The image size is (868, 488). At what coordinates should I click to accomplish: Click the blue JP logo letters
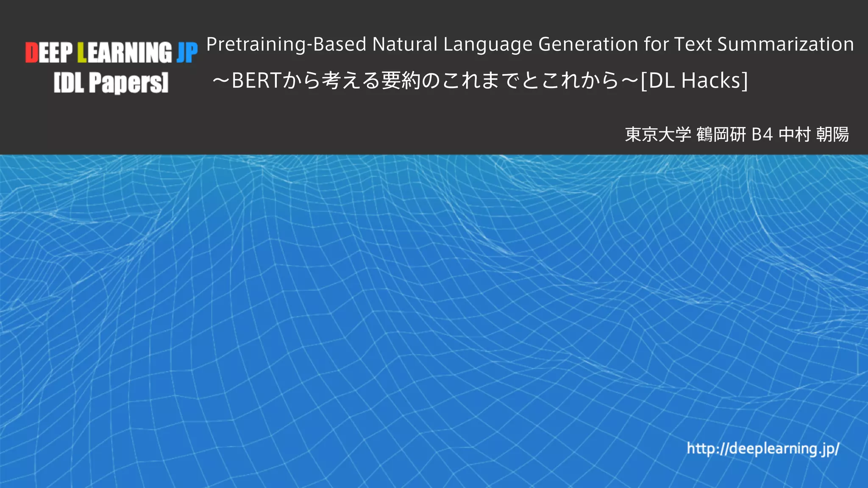point(187,53)
